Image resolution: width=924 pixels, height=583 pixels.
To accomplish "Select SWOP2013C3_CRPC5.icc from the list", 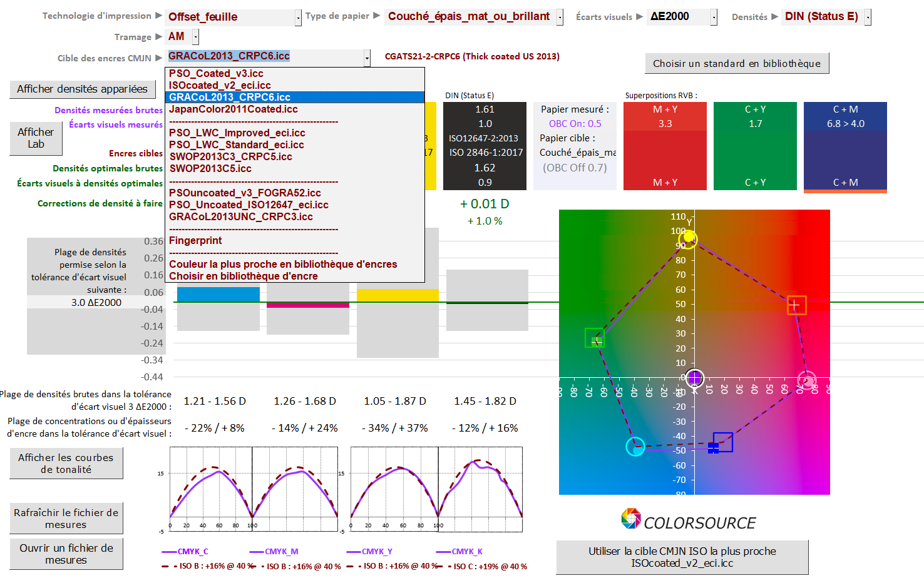I will (x=295, y=157).
